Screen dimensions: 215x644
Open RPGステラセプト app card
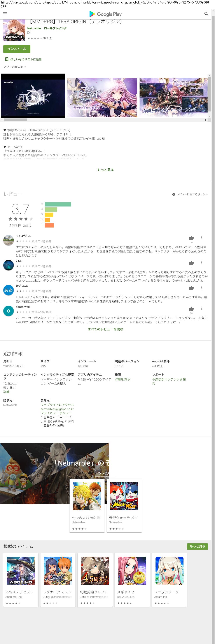pyautogui.click(x=21, y=580)
